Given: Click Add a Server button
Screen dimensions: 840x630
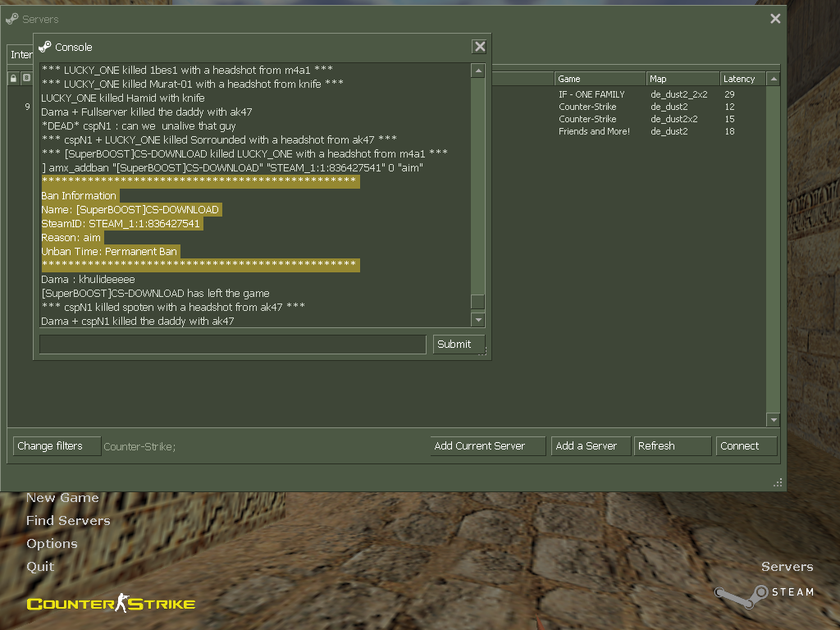Looking at the screenshot, I should tap(591, 446).
